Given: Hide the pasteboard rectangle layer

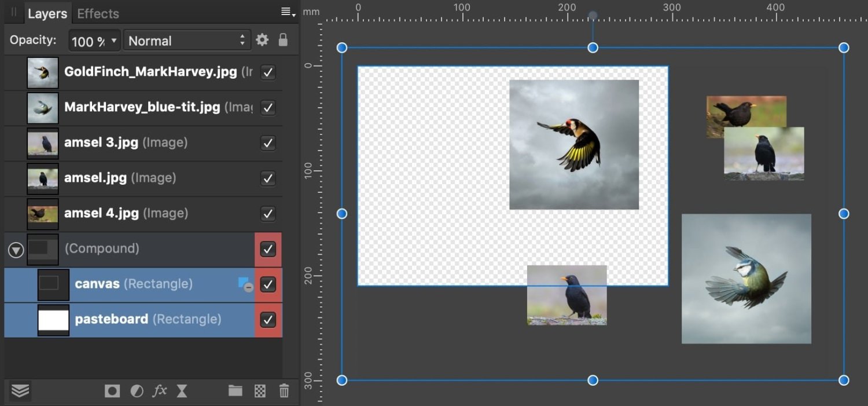Looking at the screenshot, I should click(x=268, y=319).
